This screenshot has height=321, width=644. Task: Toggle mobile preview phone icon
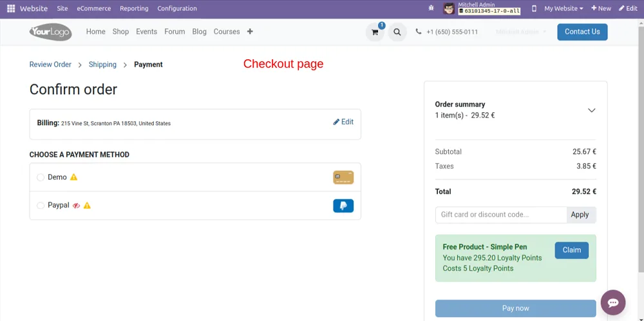[x=534, y=8]
